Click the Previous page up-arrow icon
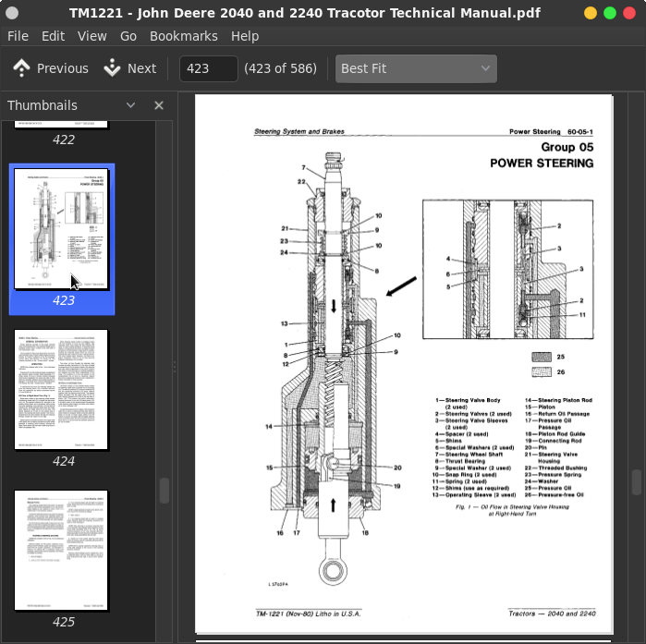646x644 pixels. tap(21, 68)
